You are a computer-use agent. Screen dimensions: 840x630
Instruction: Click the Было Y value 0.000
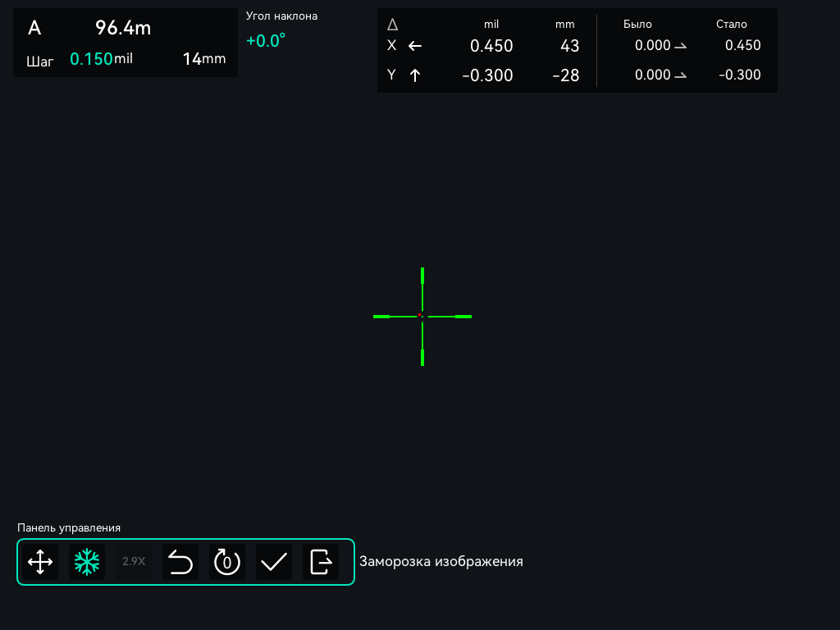652,75
